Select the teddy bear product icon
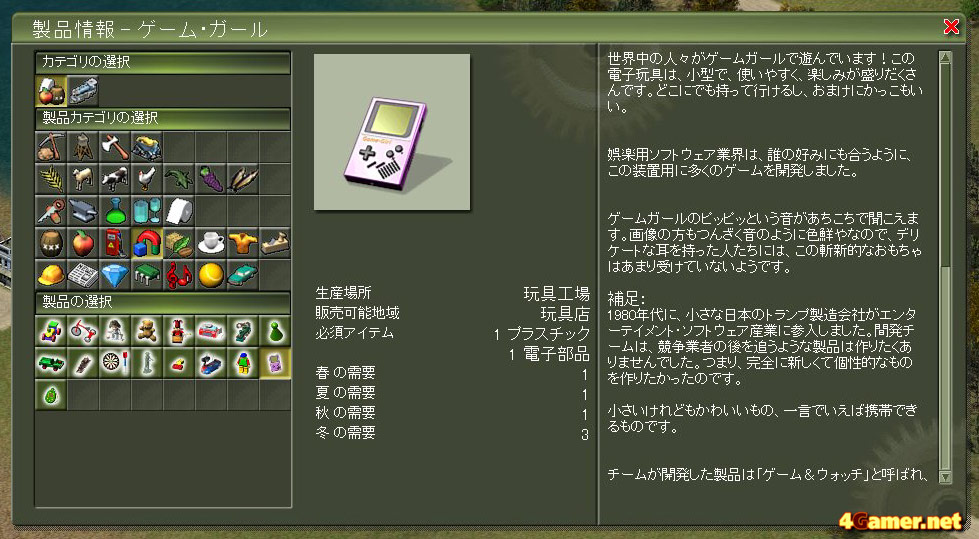The image size is (979, 539). pos(147,331)
